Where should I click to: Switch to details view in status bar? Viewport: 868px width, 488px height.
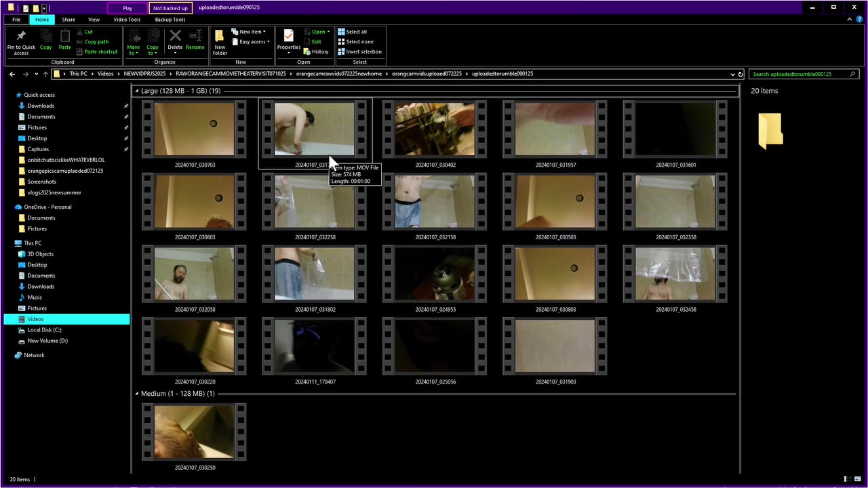tap(846, 480)
